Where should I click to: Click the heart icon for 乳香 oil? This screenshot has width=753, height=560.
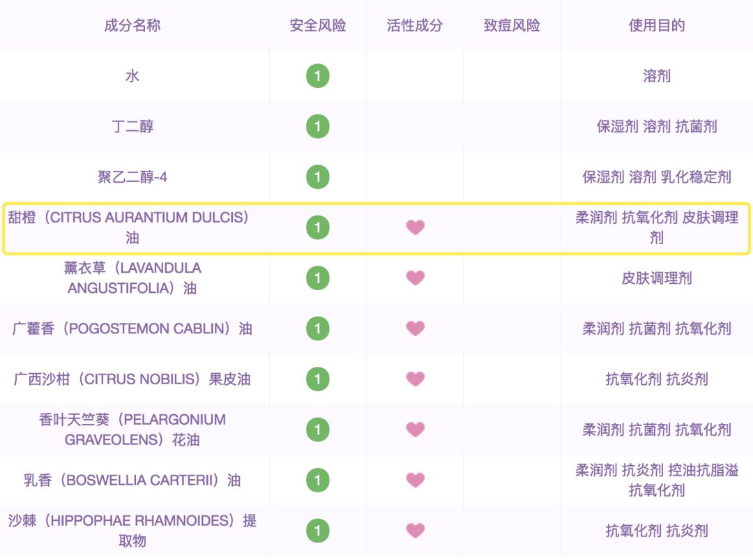pos(415,480)
